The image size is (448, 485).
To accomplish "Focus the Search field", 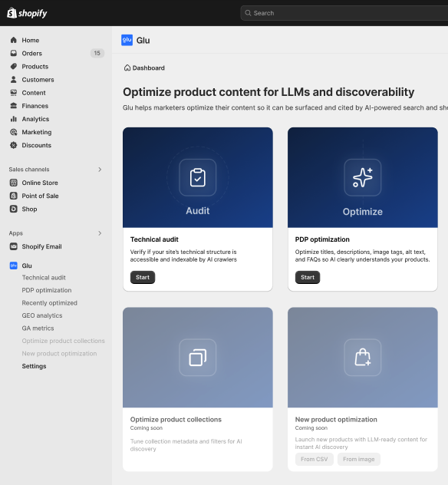I will coord(344,13).
